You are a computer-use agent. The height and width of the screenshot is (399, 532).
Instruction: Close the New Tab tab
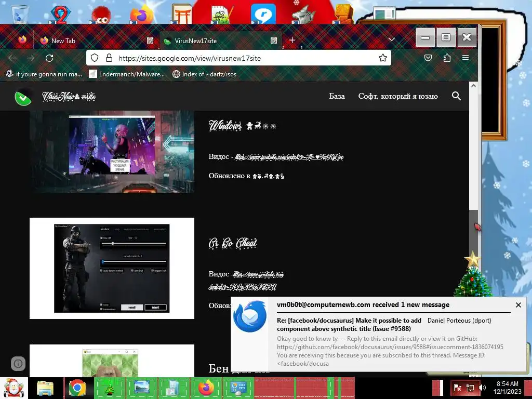coord(150,41)
